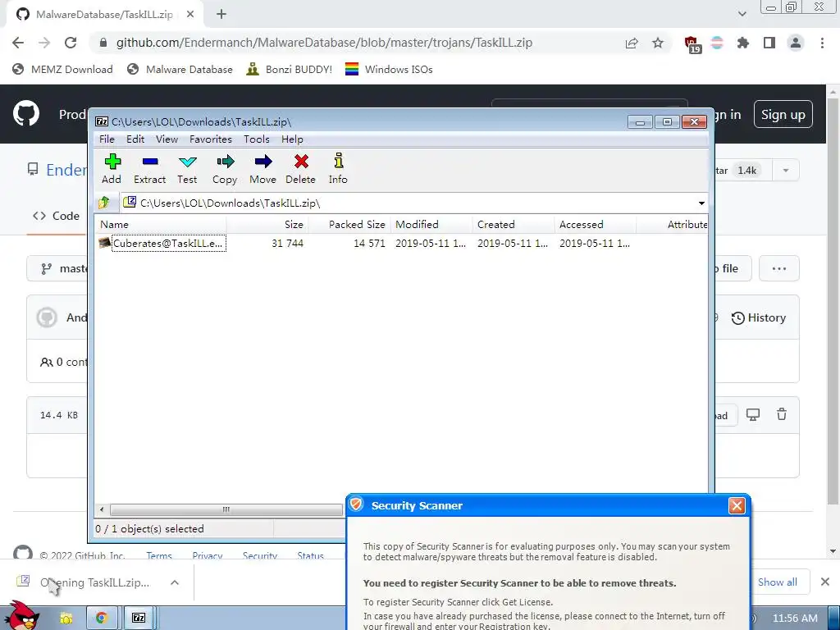The height and width of the screenshot is (630, 840).
Task: Open the GitHub Code tab
Action: coord(57,216)
